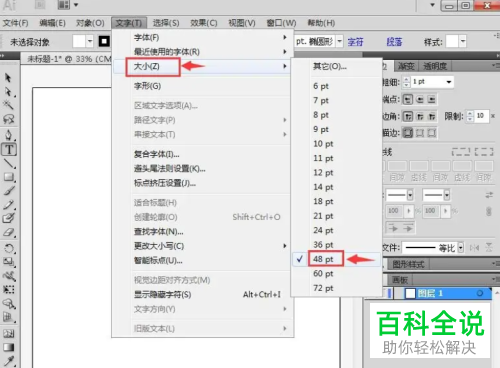Click the style swatch next to 样式
Viewport: 500px width, 368px height.
coord(452,42)
